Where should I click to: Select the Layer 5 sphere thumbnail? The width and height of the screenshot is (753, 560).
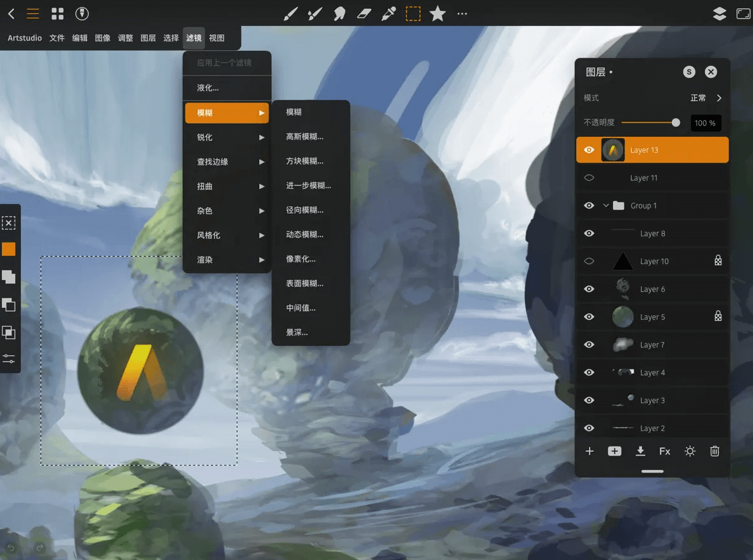[623, 317]
